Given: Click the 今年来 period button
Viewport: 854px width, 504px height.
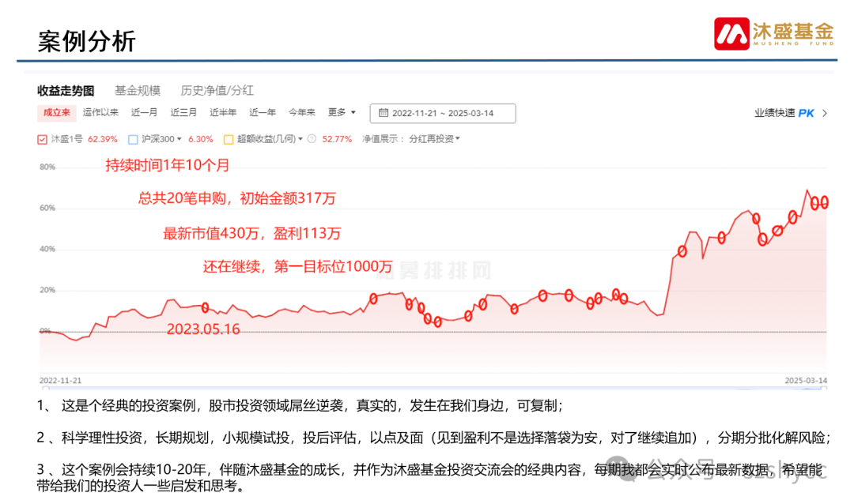Looking at the screenshot, I should (x=301, y=113).
